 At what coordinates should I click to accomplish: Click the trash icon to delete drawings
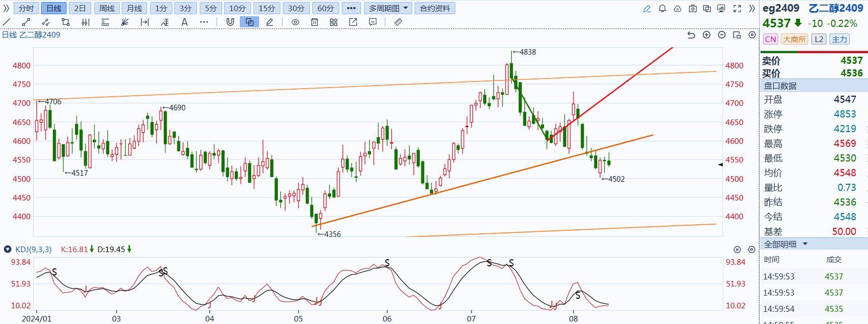pyautogui.click(x=314, y=22)
